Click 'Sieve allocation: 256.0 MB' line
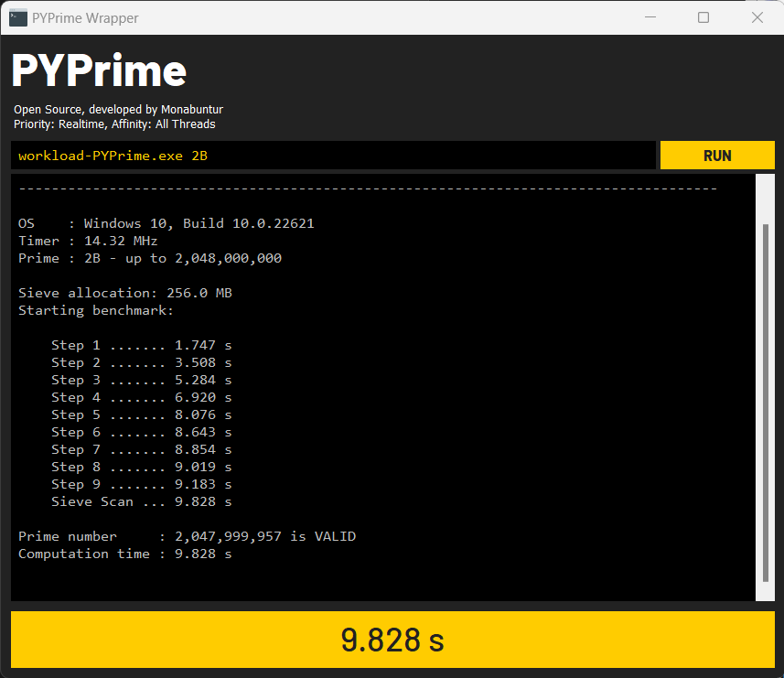This screenshot has height=678, width=784. (125, 293)
